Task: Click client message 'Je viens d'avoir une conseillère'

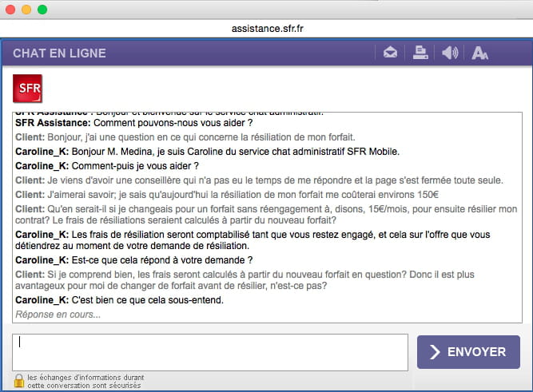Action: [x=259, y=180]
